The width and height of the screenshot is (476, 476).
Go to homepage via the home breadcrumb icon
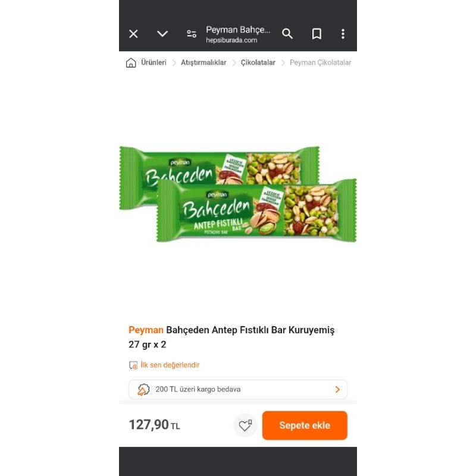[x=129, y=62]
